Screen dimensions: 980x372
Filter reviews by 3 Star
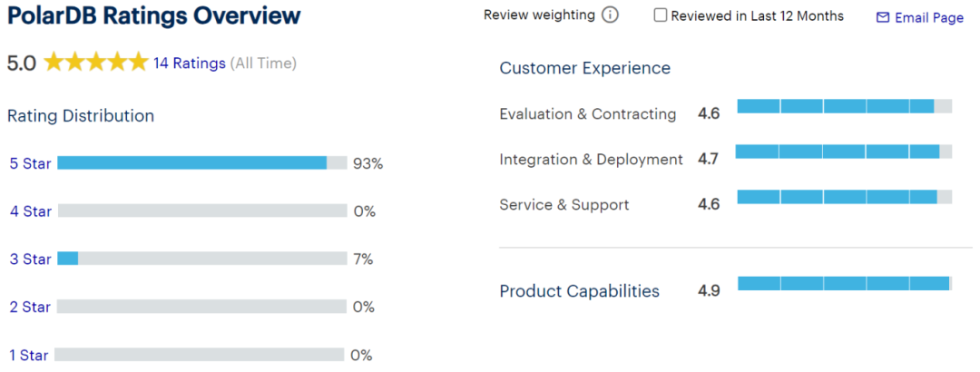point(30,259)
